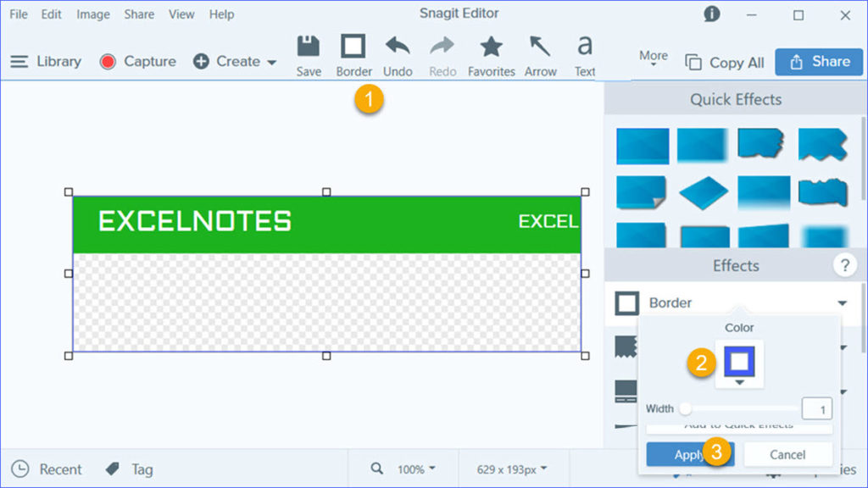Open the View menu
The image size is (868, 488).
181,14
